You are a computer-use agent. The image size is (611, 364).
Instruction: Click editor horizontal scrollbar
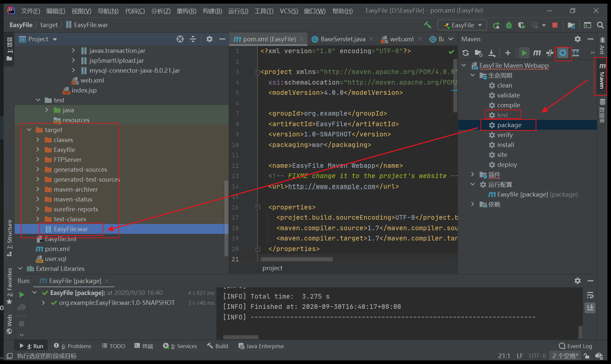[297, 259]
